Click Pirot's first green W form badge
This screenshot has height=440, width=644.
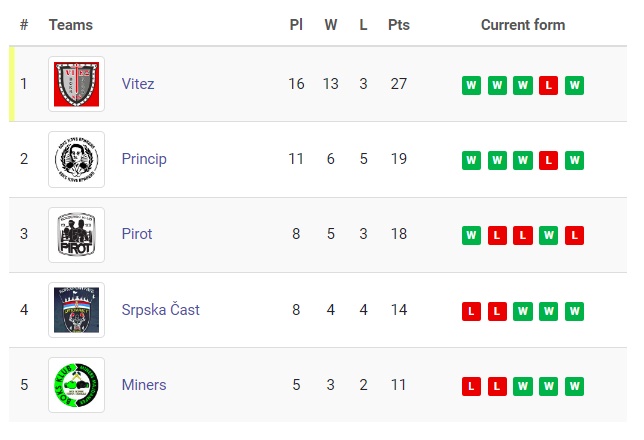click(x=472, y=235)
